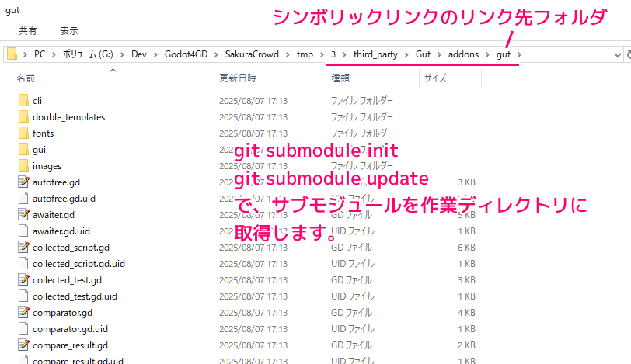Viewport: 631px width, 364px height.
Task: Expand chevron after gut in breadcrumb
Action: (x=518, y=55)
